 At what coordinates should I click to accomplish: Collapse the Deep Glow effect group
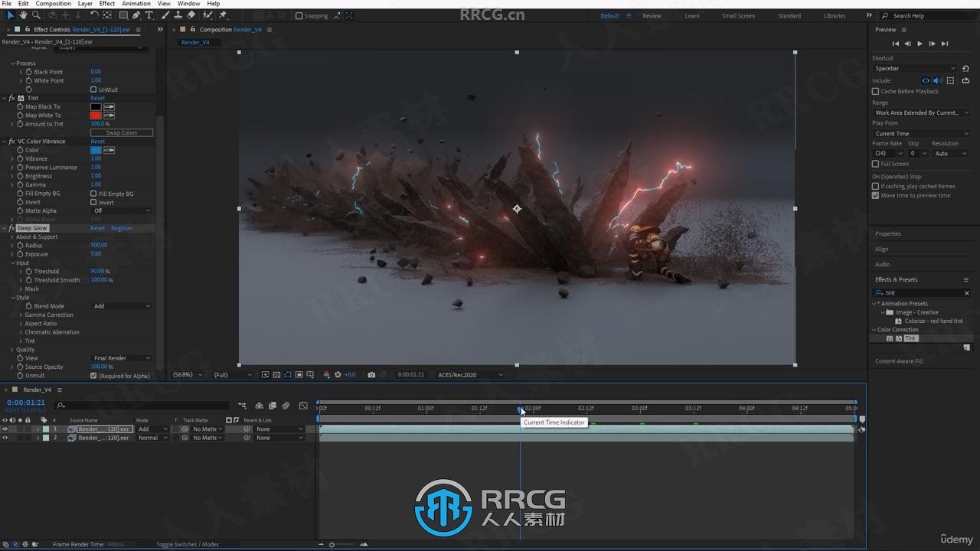click(x=5, y=228)
